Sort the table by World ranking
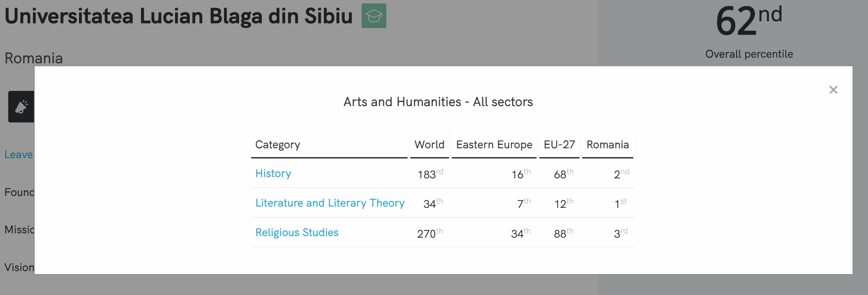Image resolution: width=868 pixels, height=295 pixels. pyautogui.click(x=430, y=145)
